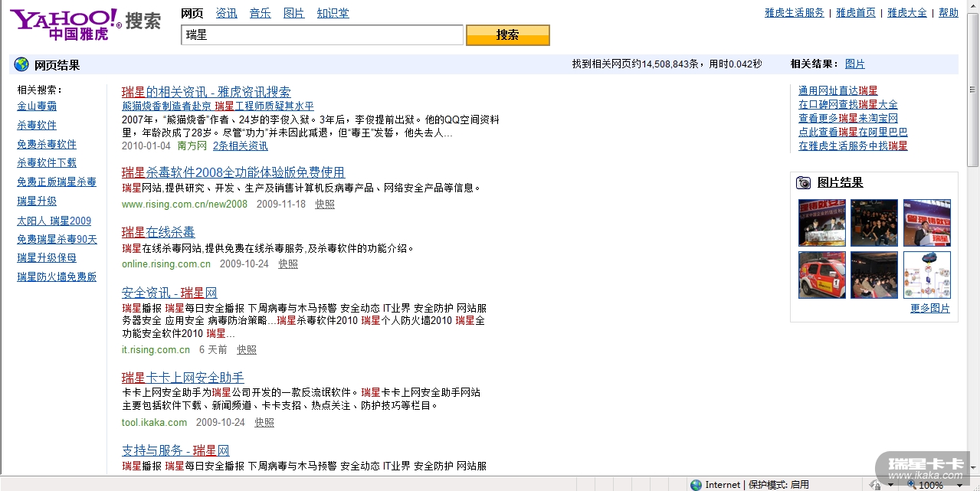
Task: Open result 安全资讯 - 瑞星网
Action: 169,293
